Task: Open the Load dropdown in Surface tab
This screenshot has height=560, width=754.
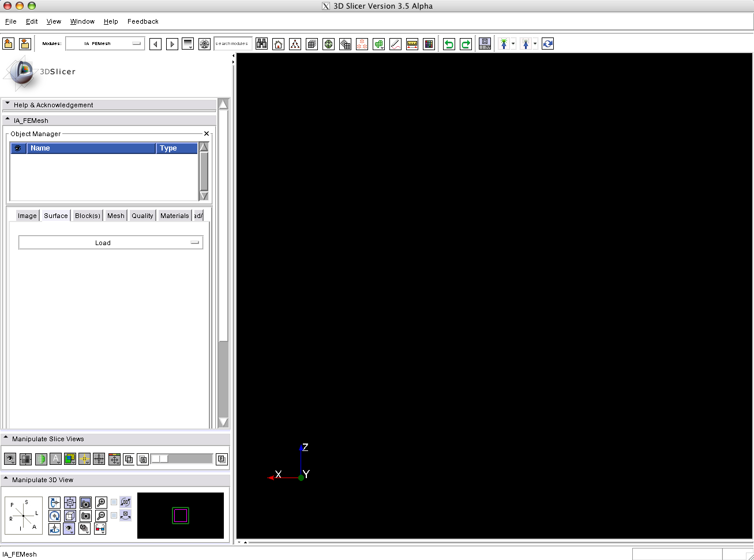Action: pos(110,243)
